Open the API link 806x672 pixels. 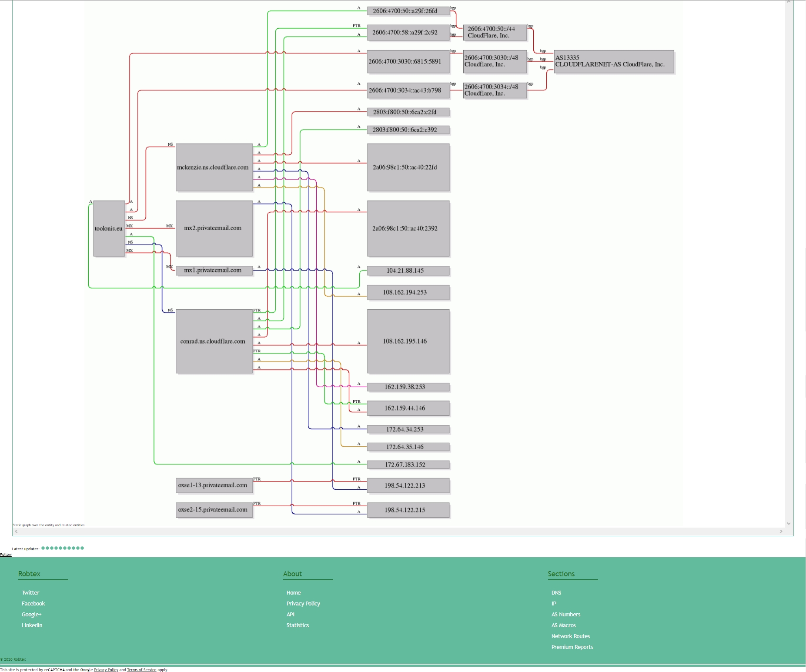291,614
